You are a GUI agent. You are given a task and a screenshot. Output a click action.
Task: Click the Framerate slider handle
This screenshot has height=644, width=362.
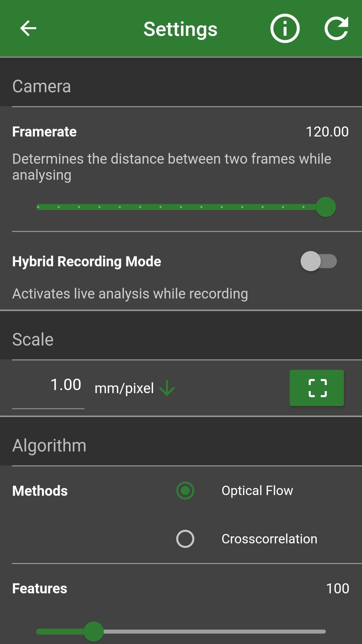(326, 207)
